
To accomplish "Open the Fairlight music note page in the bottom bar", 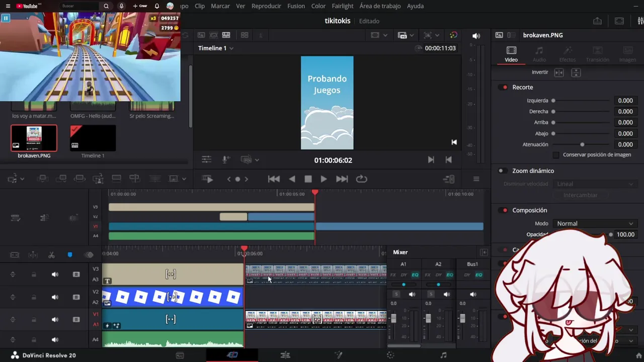I will click(443, 355).
